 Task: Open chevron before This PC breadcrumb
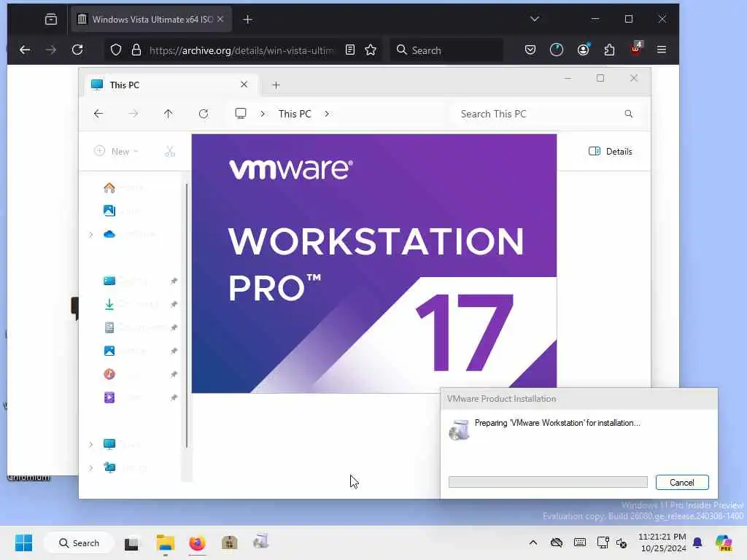[x=263, y=114]
